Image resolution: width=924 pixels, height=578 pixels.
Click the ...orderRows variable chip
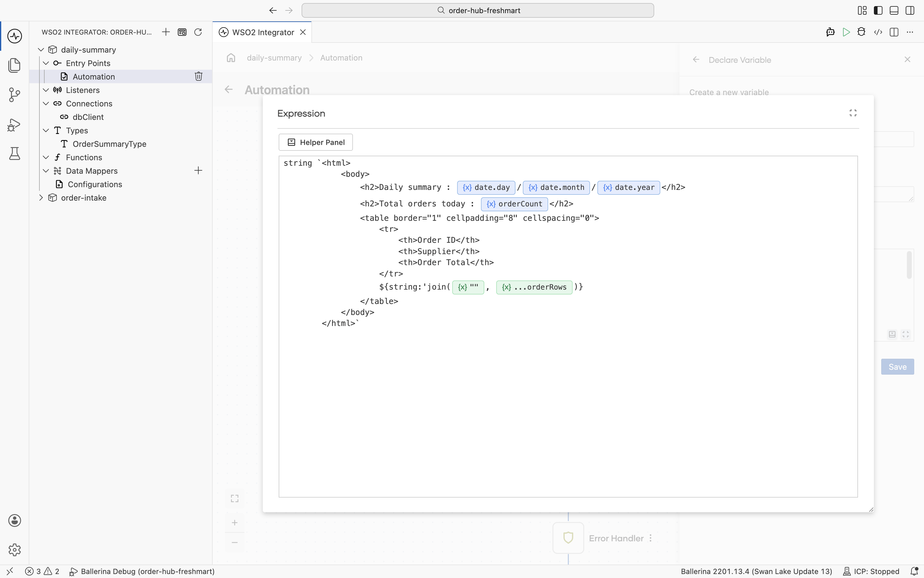click(534, 287)
